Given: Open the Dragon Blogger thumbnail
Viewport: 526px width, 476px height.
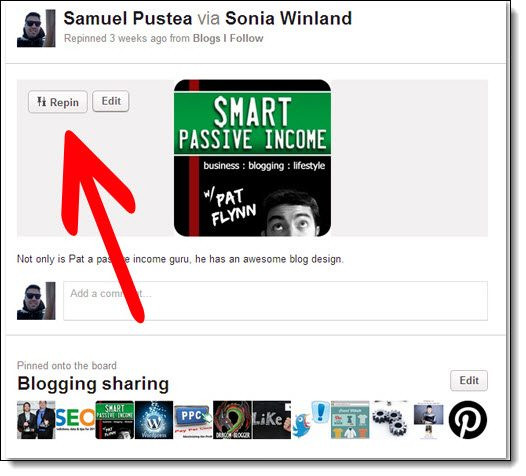Looking at the screenshot, I should tap(232, 420).
